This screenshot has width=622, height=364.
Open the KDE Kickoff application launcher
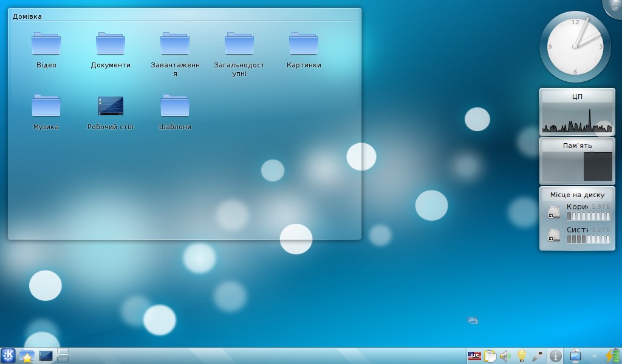(x=8, y=356)
